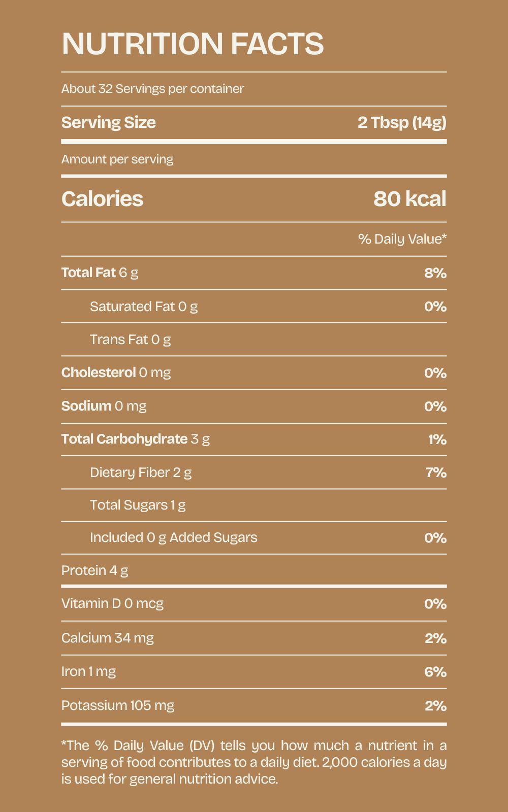Click the 7% value for Dietary Fiber
The width and height of the screenshot is (508, 812).
tap(436, 472)
